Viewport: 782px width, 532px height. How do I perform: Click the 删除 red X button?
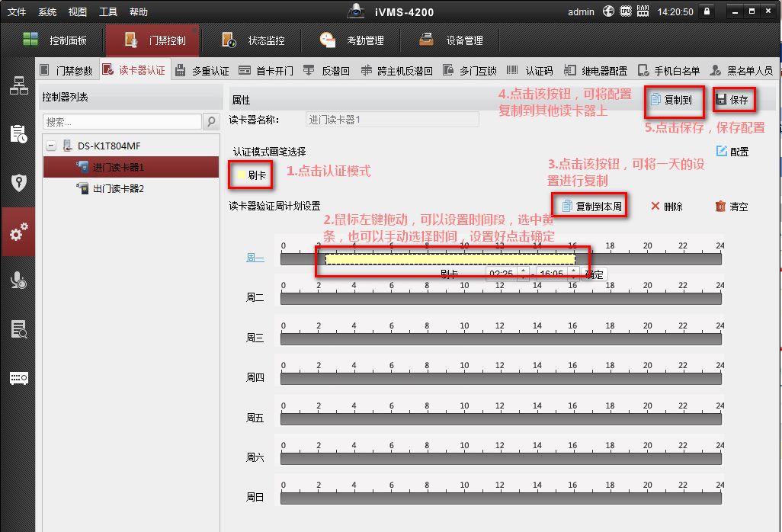[x=666, y=207]
